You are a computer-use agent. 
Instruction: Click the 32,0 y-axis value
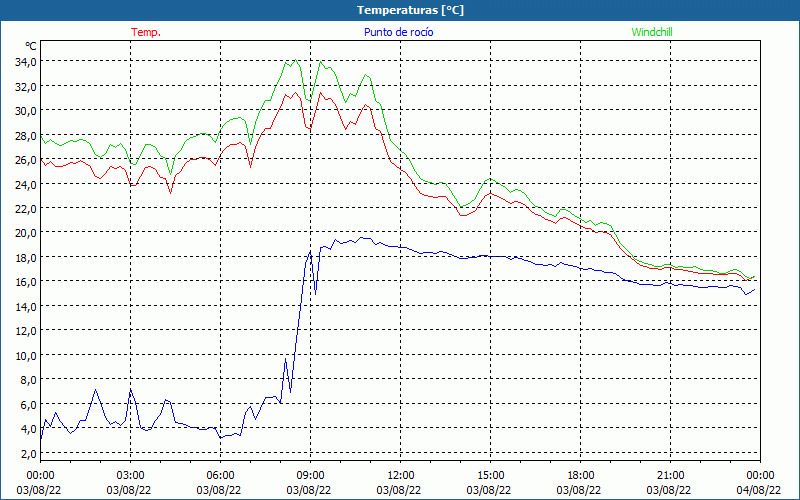coord(26,87)
